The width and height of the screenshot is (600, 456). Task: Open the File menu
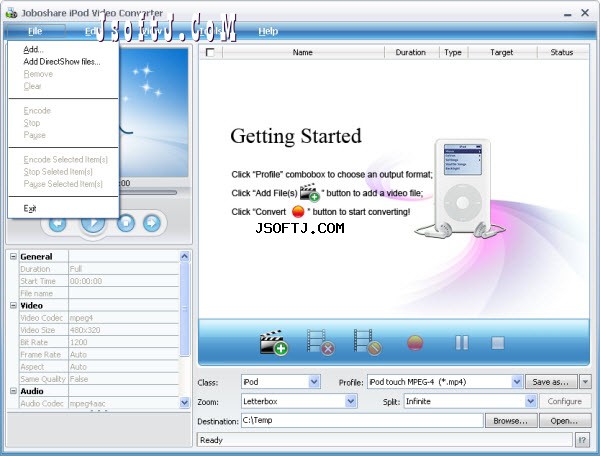point(35,31)
